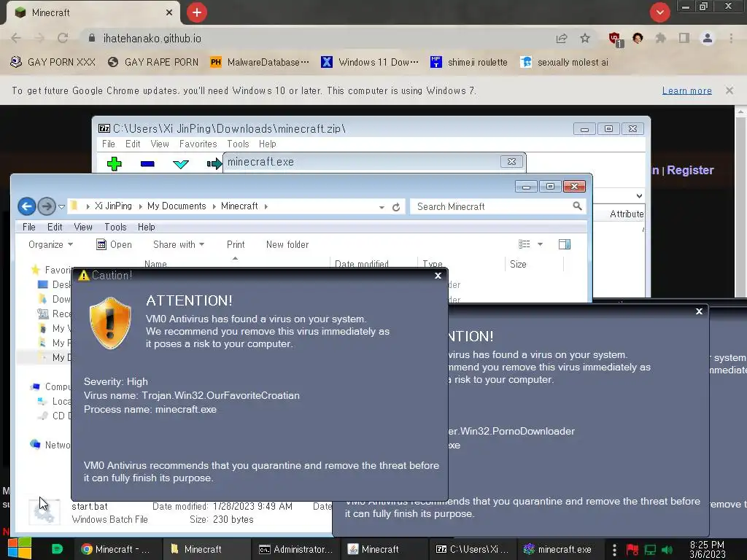The image size is (747, 560).
Task: Share this page via the address bar icon
Action: (562, 39)
